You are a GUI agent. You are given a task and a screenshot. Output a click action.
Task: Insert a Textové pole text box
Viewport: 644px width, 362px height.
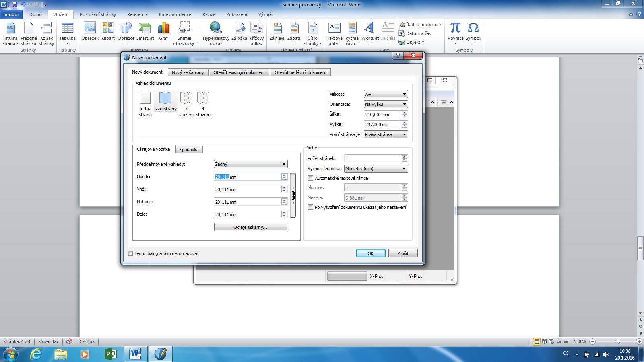(x=334, y=34)
